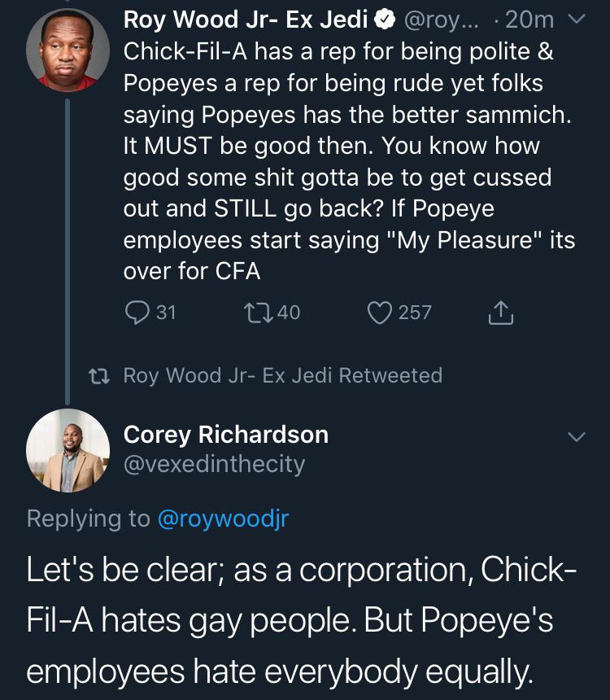Follow the @roywoodjr mention link
This screenshot has width=610, height=700.
pyautogui.click(x=222, y=518)
